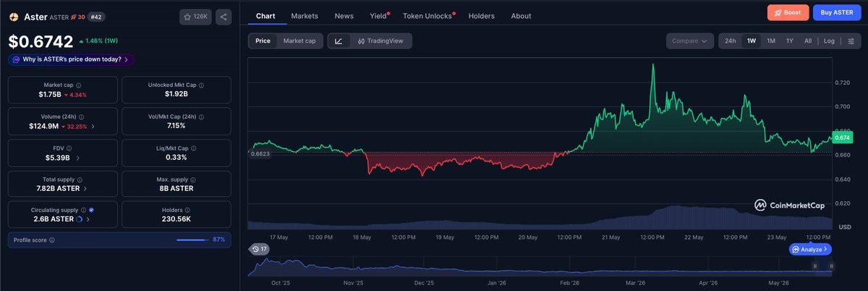Open Profile score info icon

(x=51, y=240)
